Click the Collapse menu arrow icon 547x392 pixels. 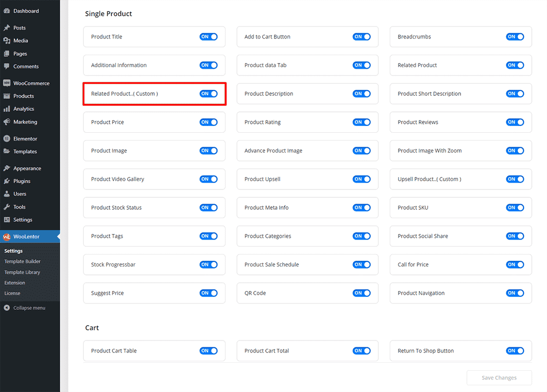[6, 308]
